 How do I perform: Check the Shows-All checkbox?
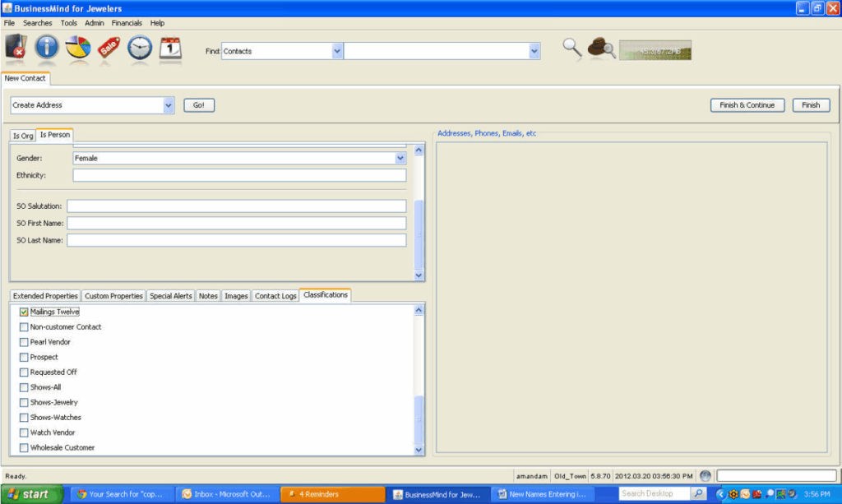[x=24, y=387]
